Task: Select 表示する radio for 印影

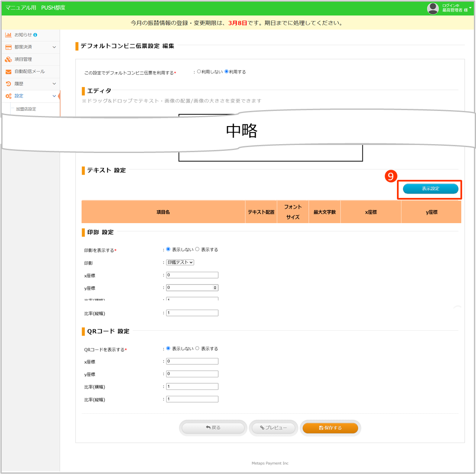Action: 197,249
